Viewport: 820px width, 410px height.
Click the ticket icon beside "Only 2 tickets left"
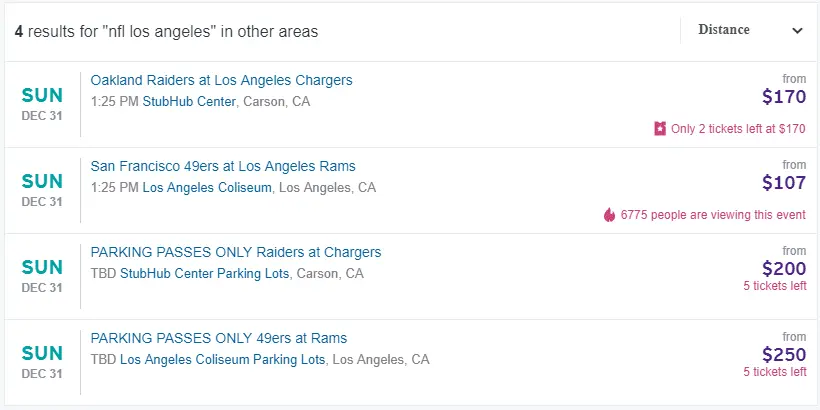coord(660,129)
